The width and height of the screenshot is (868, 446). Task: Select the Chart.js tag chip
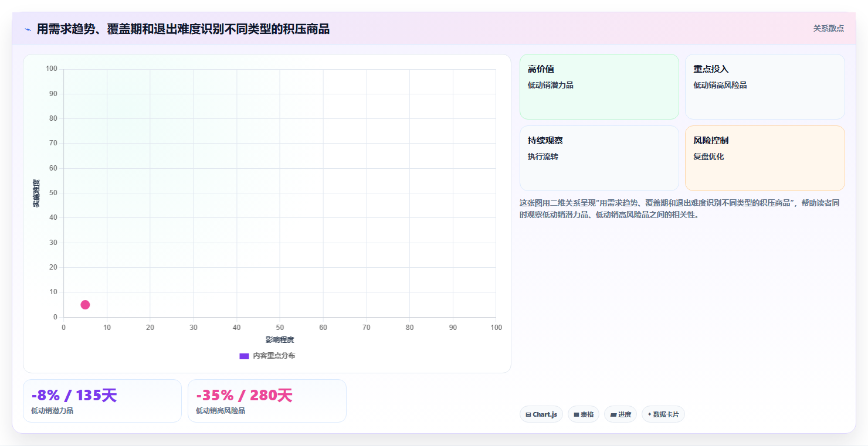541,414
